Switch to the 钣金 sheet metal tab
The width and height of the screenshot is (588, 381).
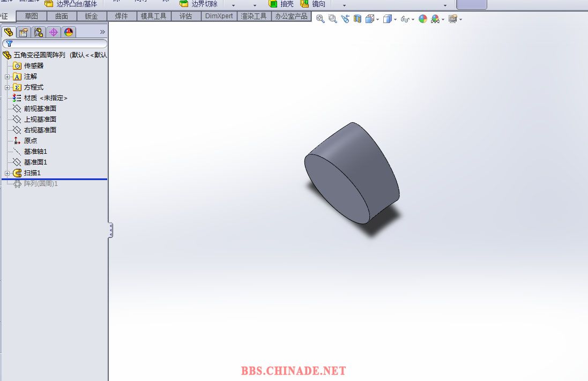click(x=92, y=16)
